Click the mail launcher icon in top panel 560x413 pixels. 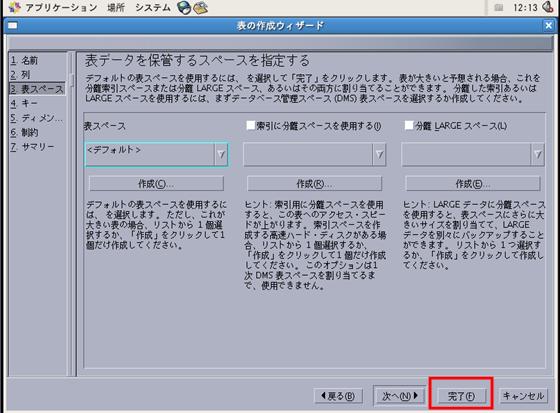[x=201, y=8]
